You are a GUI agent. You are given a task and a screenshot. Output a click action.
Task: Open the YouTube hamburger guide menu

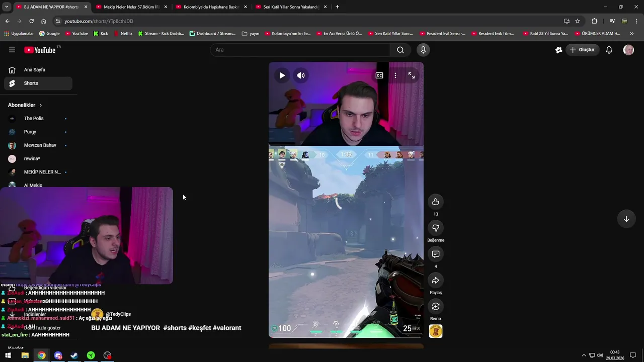pos(12,50)
